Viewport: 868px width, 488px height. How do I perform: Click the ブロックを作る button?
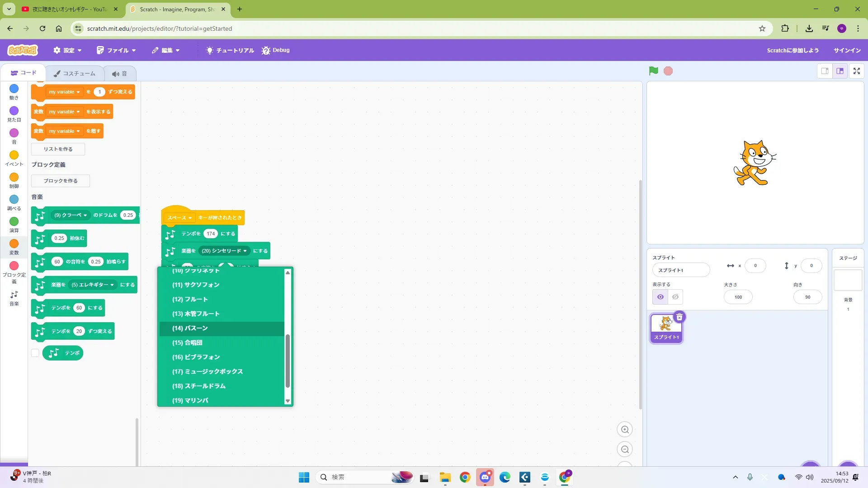[61, 181]
